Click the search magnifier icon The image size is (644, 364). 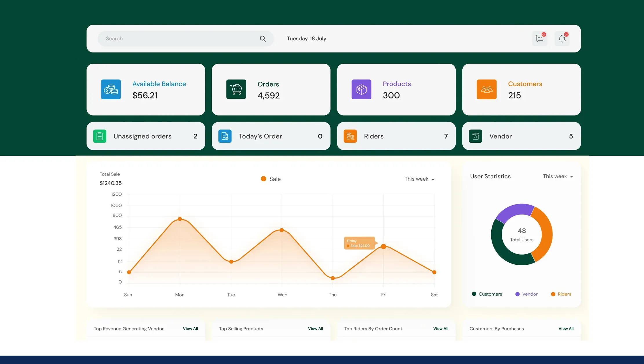[262, 39]
